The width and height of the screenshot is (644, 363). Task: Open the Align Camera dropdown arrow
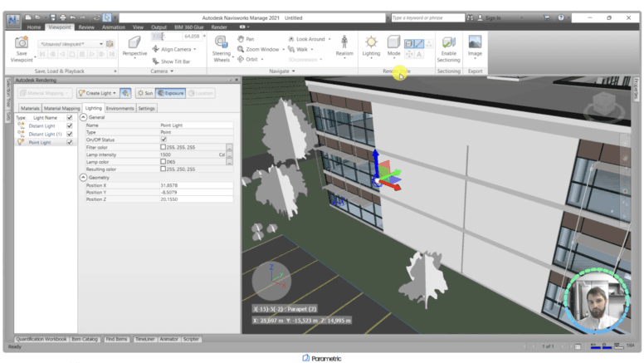[x=195, y=49]
